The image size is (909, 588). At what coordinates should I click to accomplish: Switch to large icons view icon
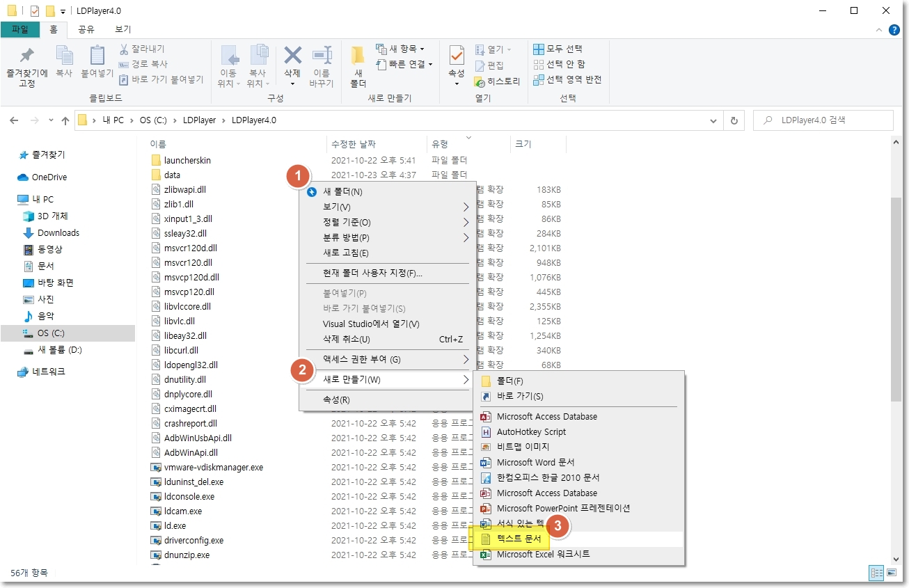point(890,573)
